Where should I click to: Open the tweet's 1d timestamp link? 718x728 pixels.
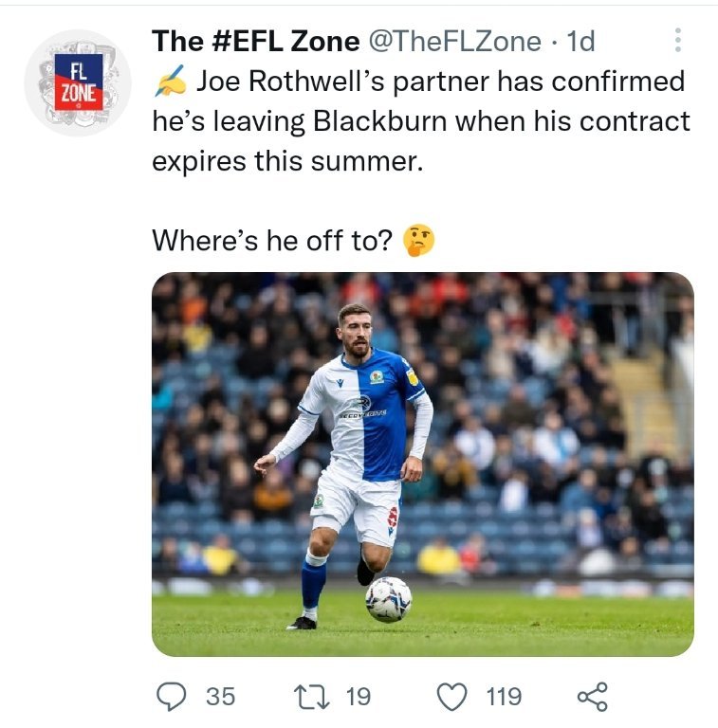pyautogui.click(x=580, y=41)
